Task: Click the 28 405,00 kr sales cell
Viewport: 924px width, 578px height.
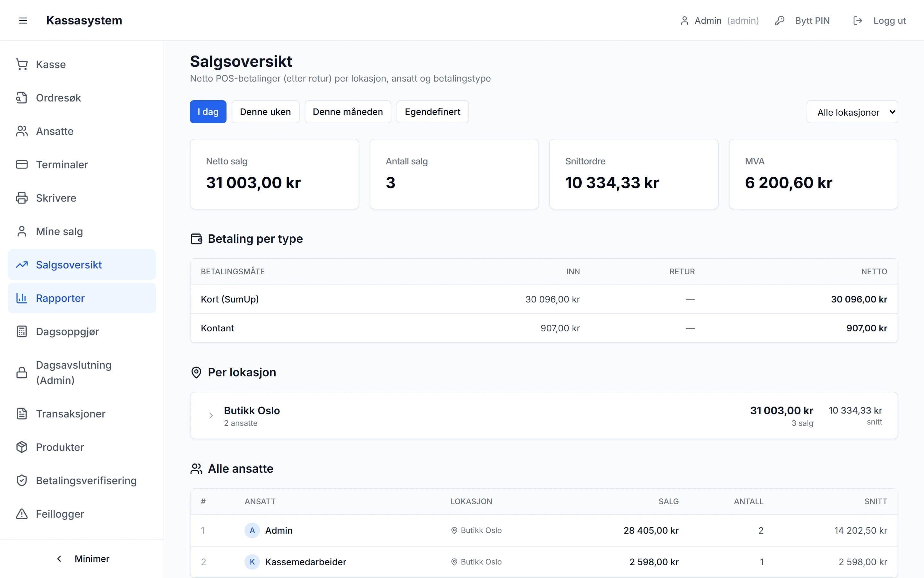Action: tap(651, 530)
